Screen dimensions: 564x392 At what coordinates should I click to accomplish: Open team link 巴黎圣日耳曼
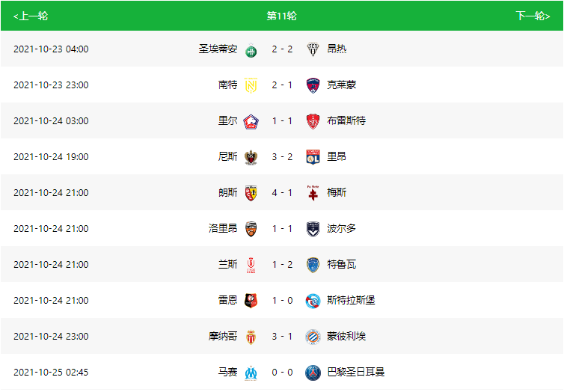356,373
